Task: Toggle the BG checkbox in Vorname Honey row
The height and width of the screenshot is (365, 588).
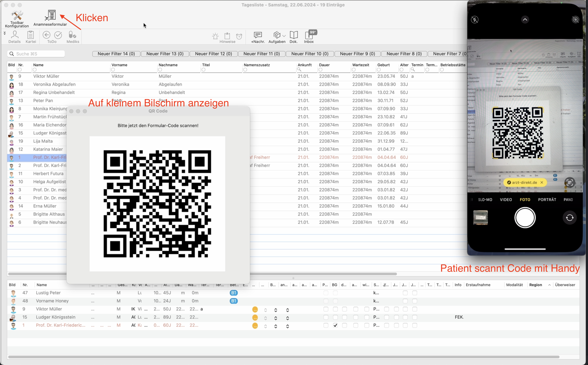Action: click(x=335, y=301)
